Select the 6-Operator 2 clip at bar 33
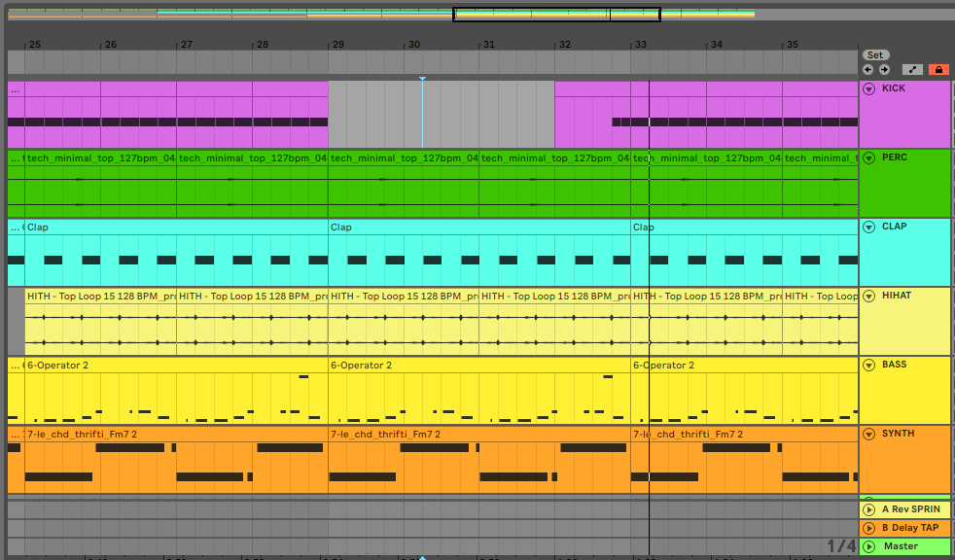 [744, 366]
